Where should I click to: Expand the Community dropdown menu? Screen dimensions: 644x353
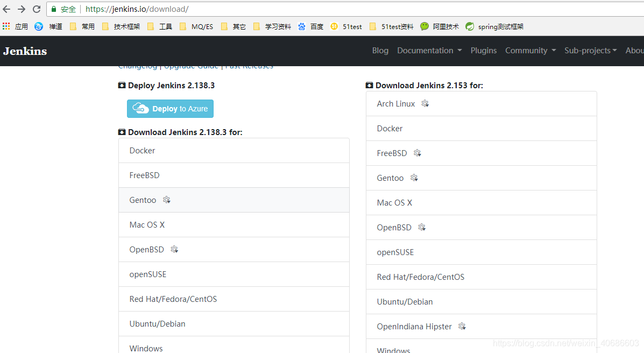point(530,51)
